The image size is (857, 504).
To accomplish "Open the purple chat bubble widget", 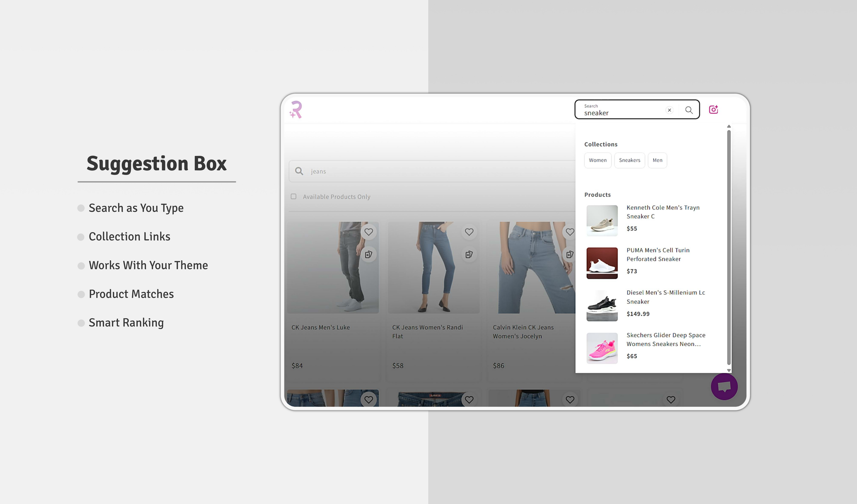I will tap(724, 386).
